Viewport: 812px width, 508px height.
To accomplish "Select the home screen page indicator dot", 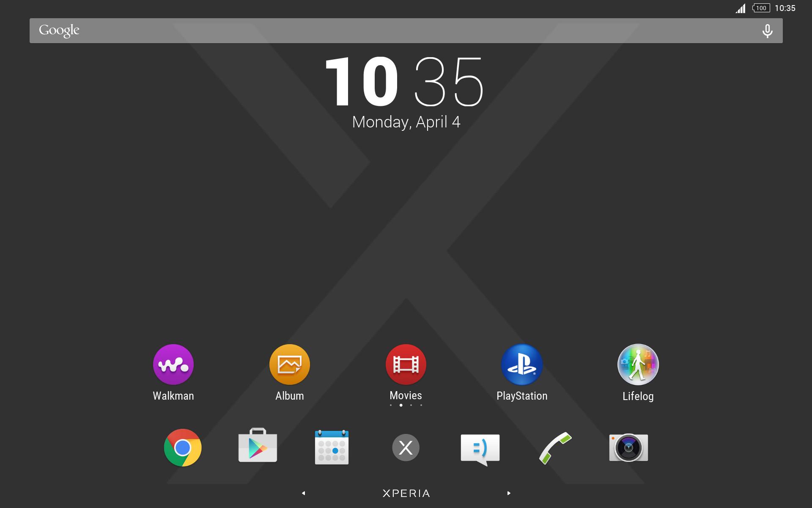I will click(x=401, y=405).
